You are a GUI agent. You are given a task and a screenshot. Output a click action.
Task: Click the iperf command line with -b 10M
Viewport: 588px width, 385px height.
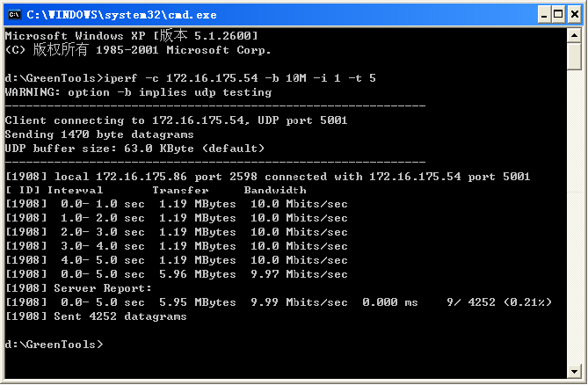coord(191,78)
